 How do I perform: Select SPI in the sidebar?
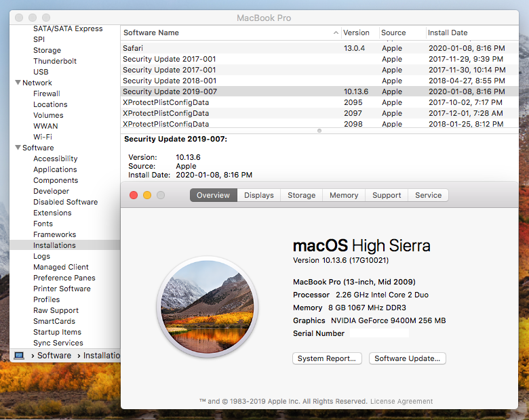coord(39,39)
